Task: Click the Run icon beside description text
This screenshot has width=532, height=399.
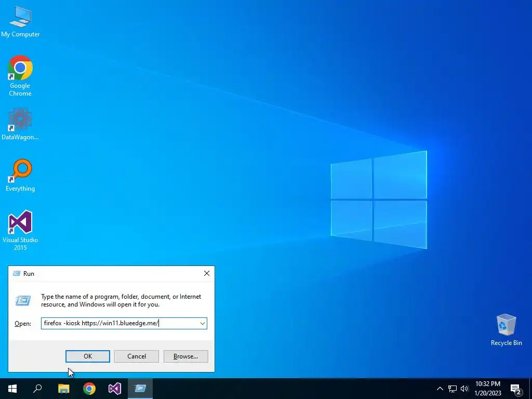Action: point(23,300)
